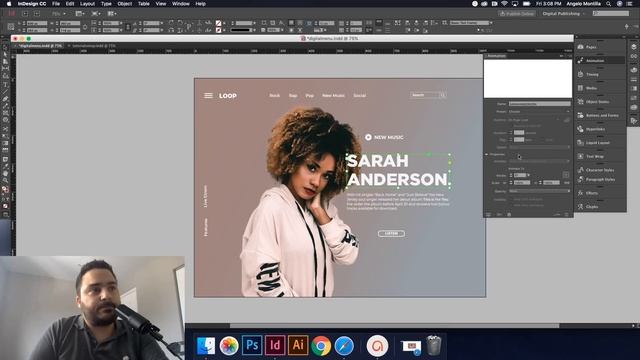
Task: Click the hamburger menu icon beside LOOP
Action: point(208,96)
